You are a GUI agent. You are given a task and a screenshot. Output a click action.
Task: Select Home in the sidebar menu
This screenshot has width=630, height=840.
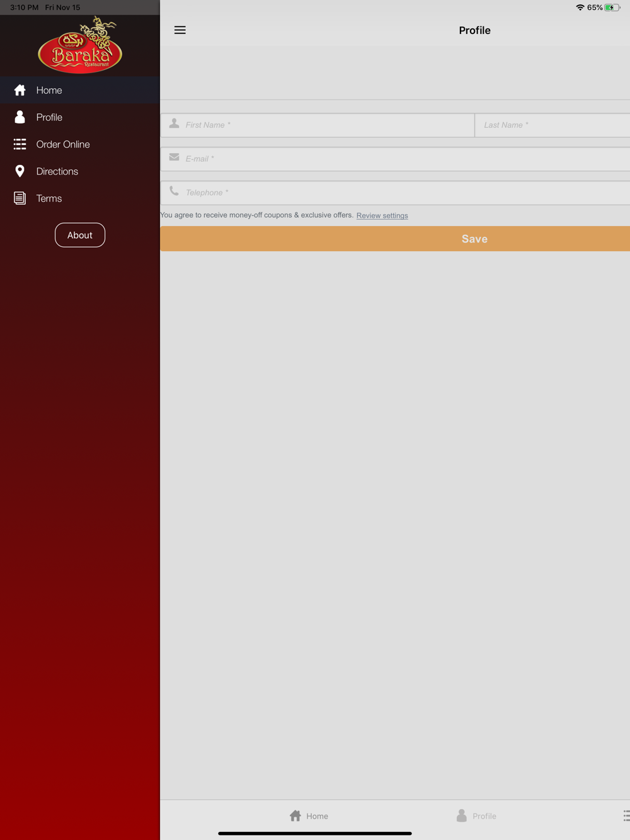(80, 90)
